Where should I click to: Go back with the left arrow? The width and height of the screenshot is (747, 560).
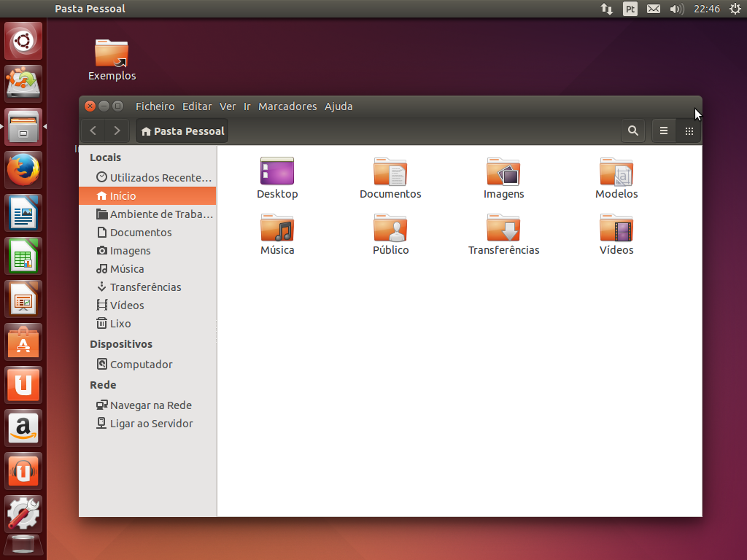[x=93, y=131]
